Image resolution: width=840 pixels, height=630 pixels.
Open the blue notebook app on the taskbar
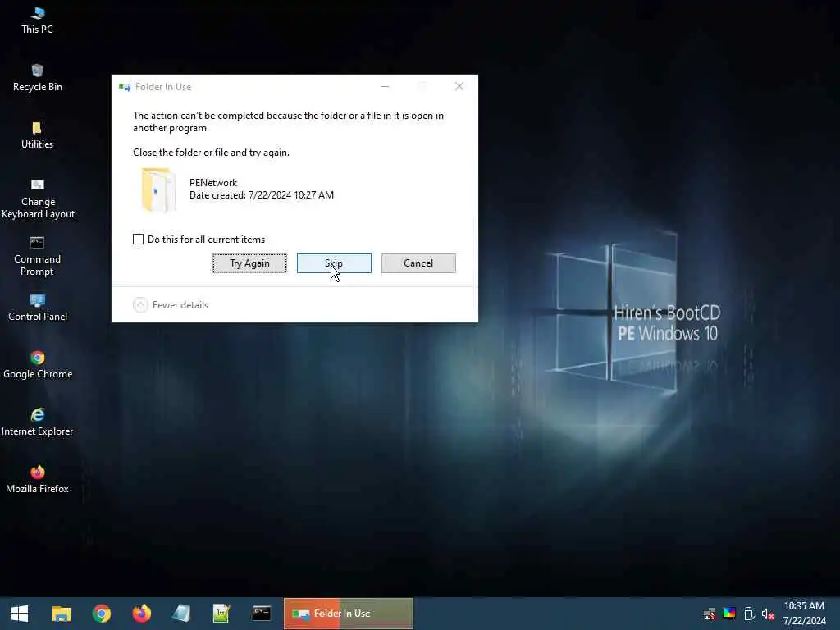[x=181, y=614]
